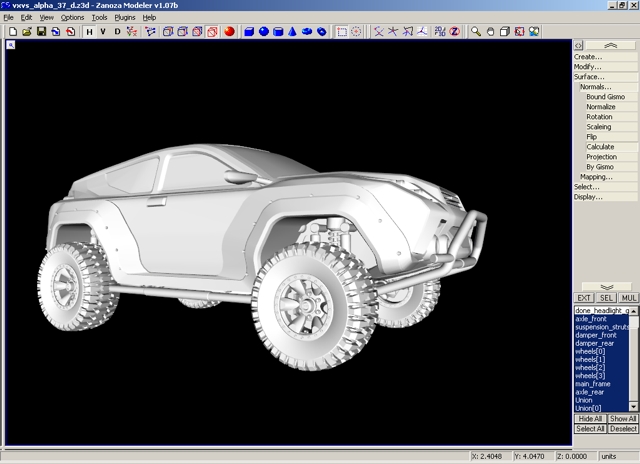This screenshot has height=464, width=640.
Task: Select wheels[0] in the object list
Action: coord(590,351)
